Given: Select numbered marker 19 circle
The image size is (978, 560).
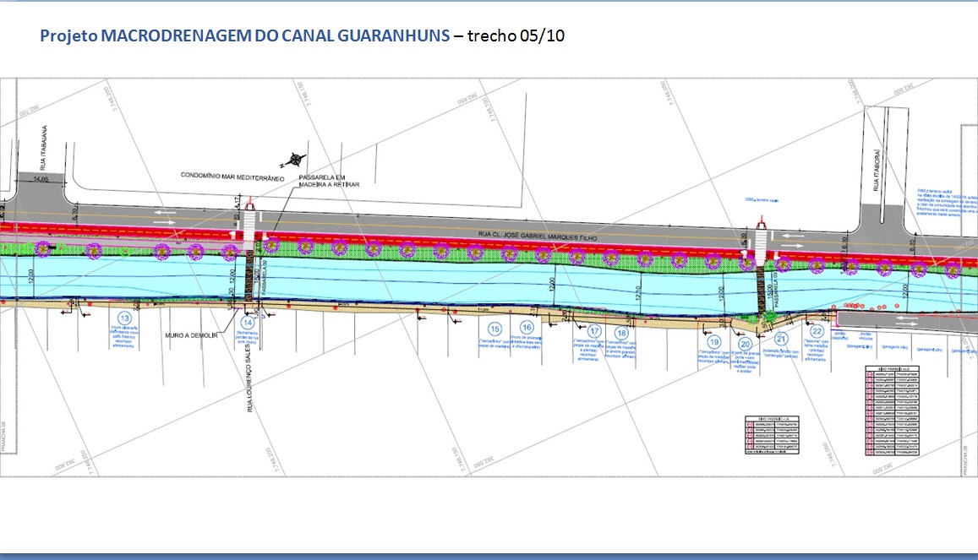Looking at the screenshot, I should point(714,341).
